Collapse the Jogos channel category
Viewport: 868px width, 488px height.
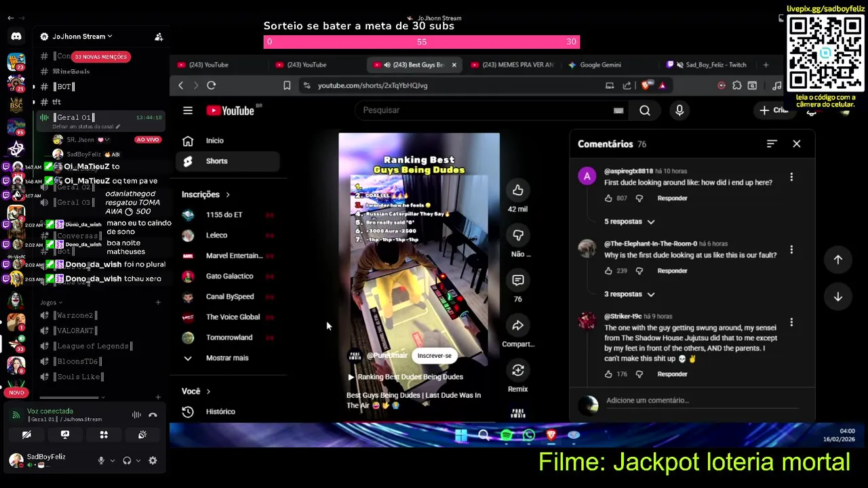click(x=51, y=302)
